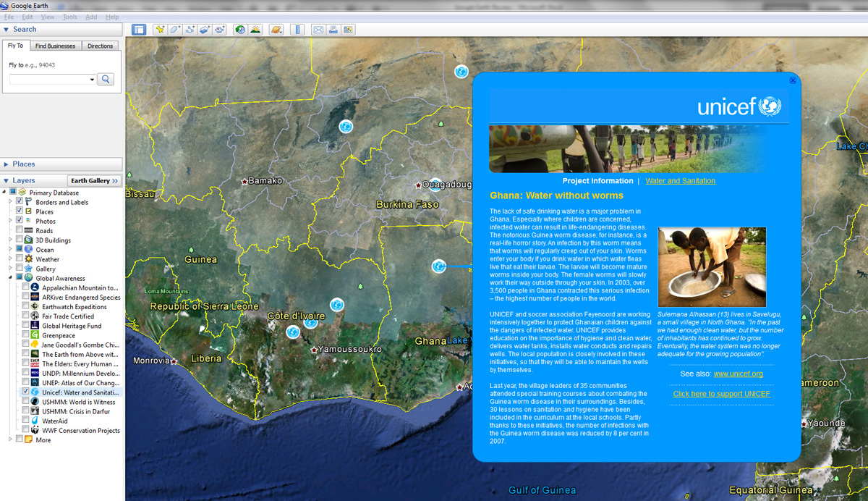Click UNICEF marker above Côte d'Ivoire label
The image size is (868, 501).
(x=336, y=305)
